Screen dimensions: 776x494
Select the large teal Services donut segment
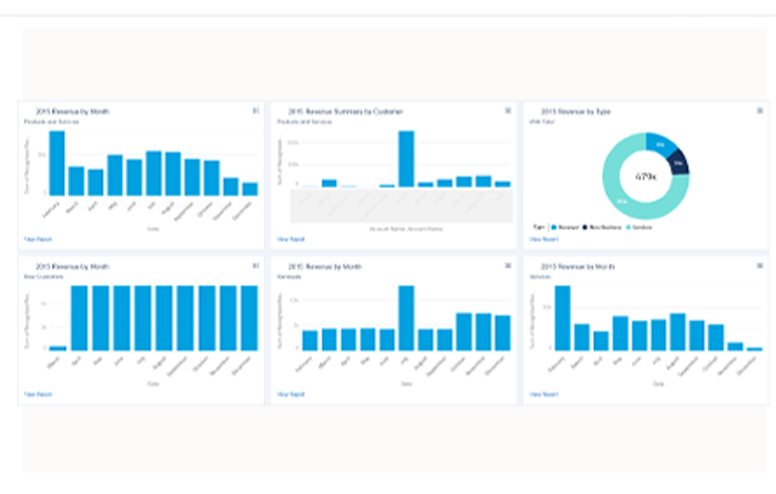click(x=621, y=201)
